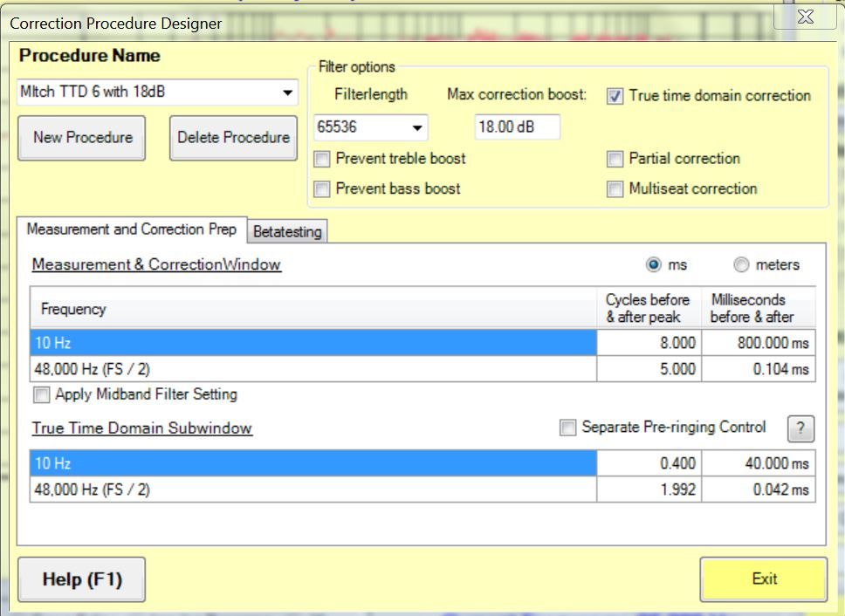The width and height of the screenshot is (845, 616).
Task: Click the 1.992 cycles cell
Action: tap(649, 490)
